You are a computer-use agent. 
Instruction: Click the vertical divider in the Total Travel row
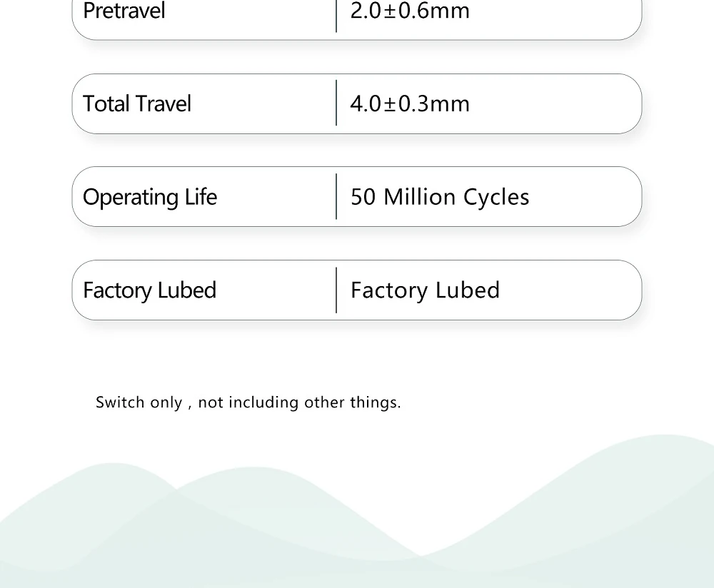(x=336, y=103)
